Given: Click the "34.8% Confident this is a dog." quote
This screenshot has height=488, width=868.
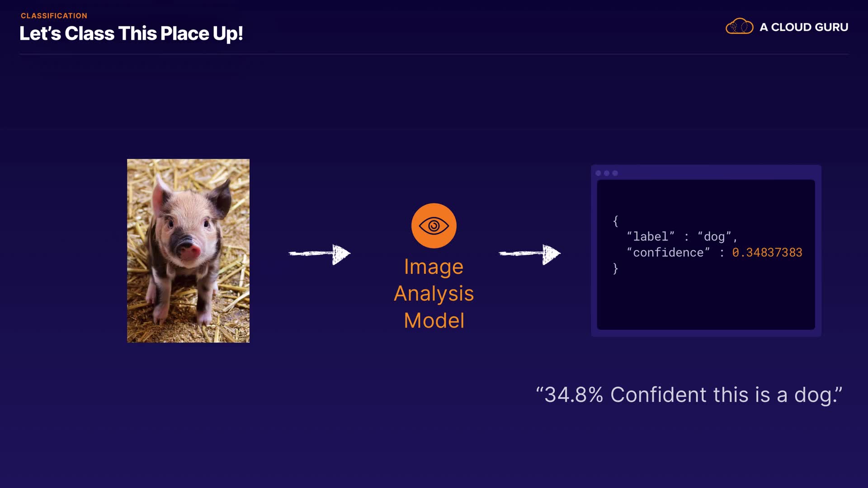Looking at the screenshot, I should point(689,394).
